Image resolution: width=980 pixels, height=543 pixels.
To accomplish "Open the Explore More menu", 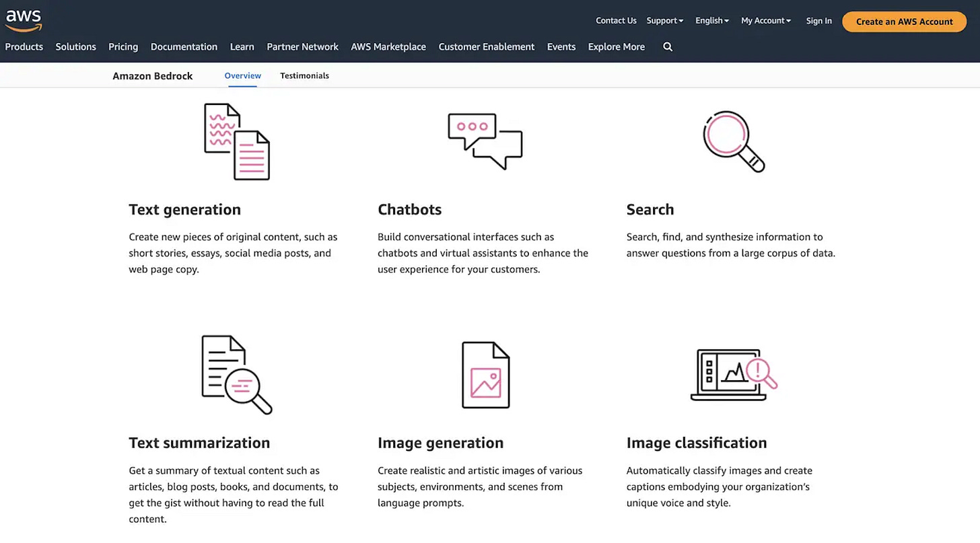I will (x=617, y=47).
